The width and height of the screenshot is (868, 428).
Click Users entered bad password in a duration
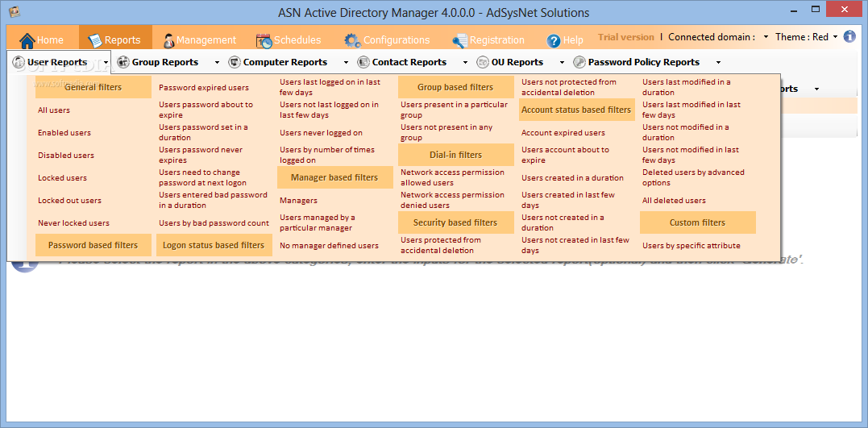pyautogui.click(x=213, y=200)
